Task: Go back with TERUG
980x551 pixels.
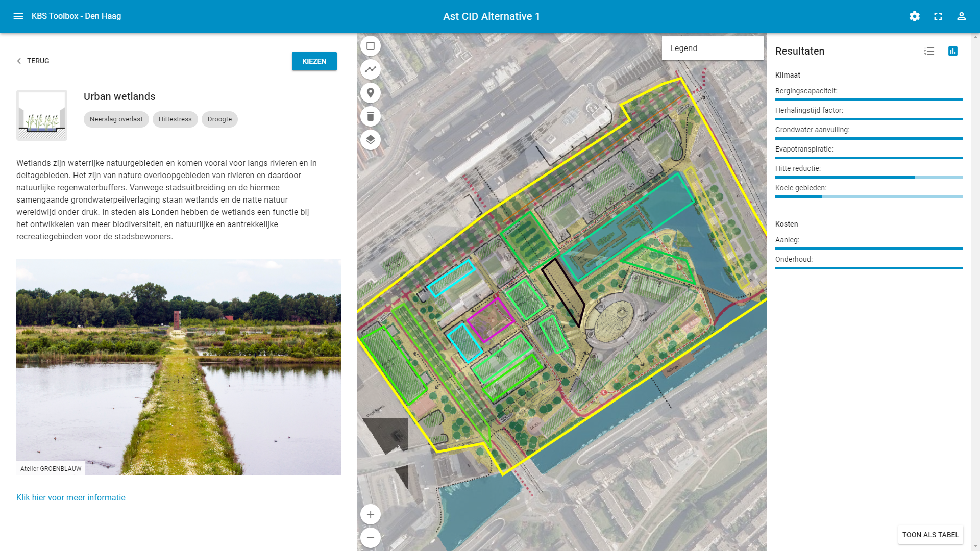Action: (33, 61)
